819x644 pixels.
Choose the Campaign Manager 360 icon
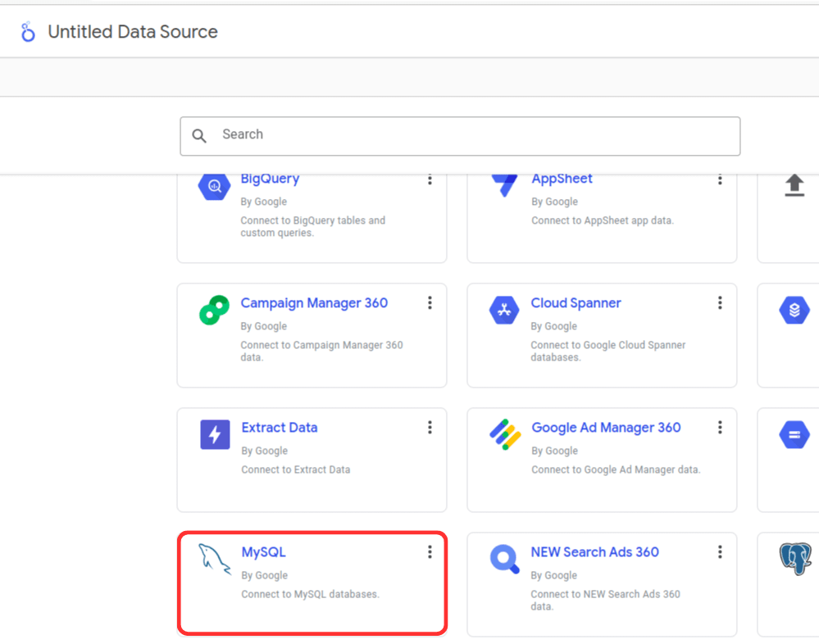click(x=214, y=311)
